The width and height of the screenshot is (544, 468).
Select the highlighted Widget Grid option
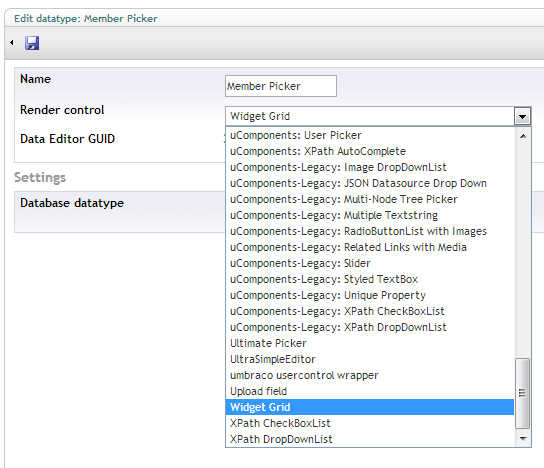pyautogui.click(x=370, y=407)
